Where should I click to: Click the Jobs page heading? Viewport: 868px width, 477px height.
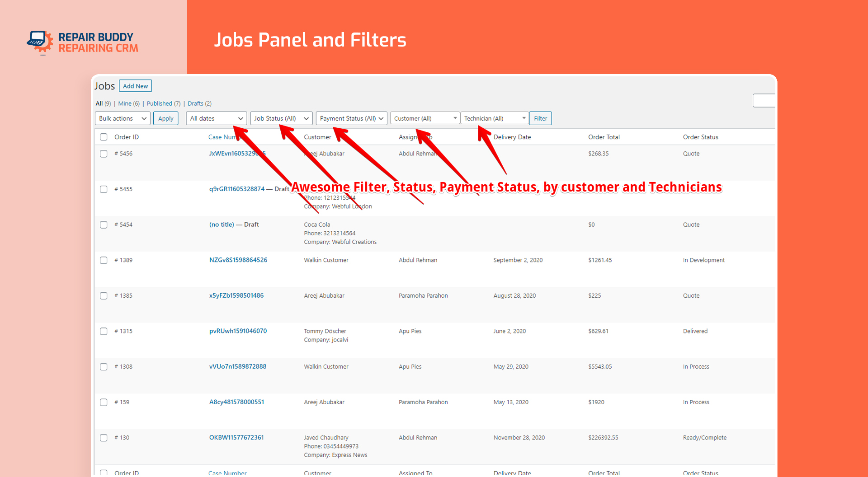(104, 86)
